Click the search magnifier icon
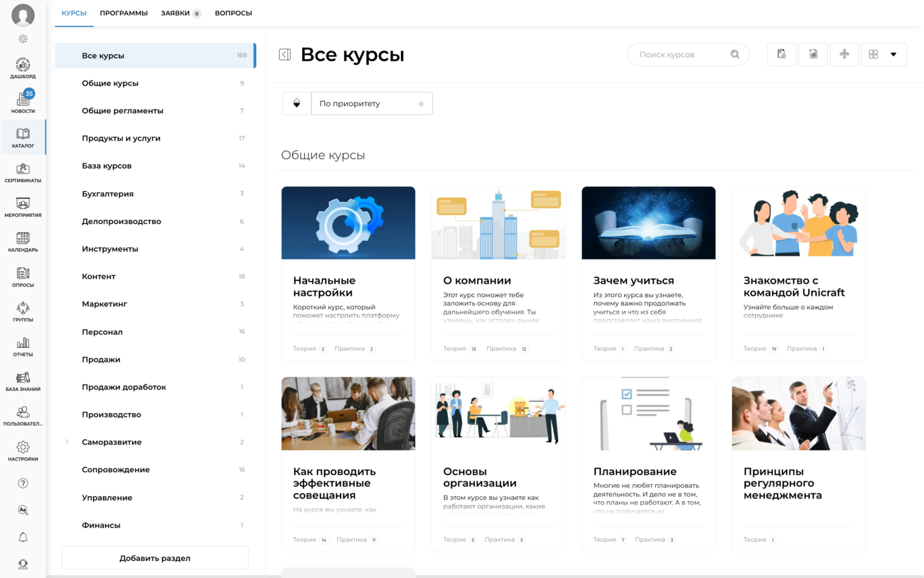Viewport: 924px width, 578px height. 735,55
